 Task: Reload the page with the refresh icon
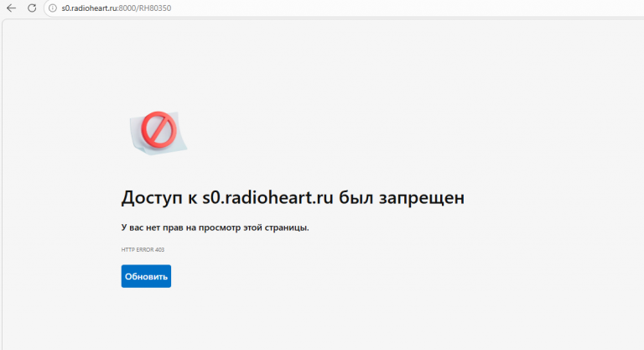click(x=32, y=8)
